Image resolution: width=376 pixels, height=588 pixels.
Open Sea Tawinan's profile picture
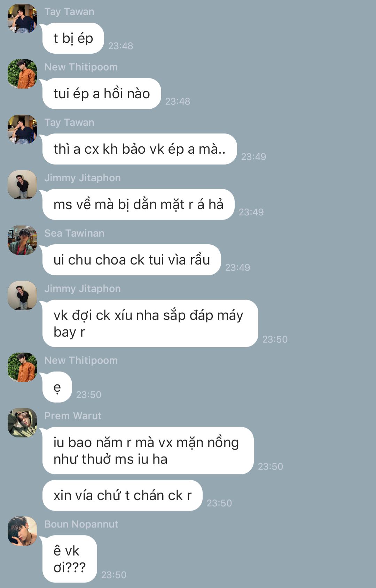tap(22, 240)
